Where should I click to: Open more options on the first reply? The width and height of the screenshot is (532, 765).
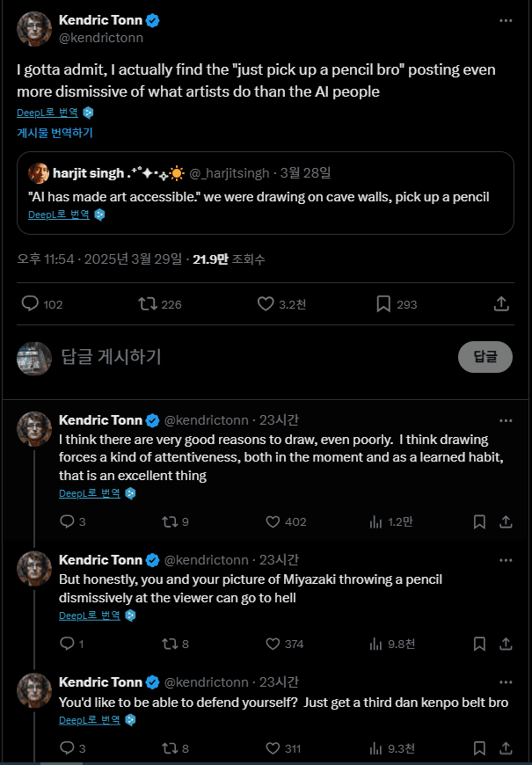coord(505,420)
